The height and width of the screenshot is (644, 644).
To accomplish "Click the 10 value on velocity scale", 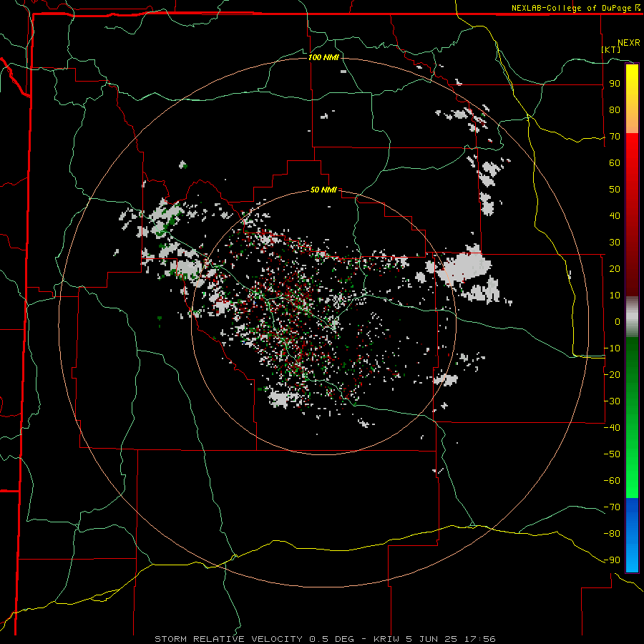I will 615,296.
